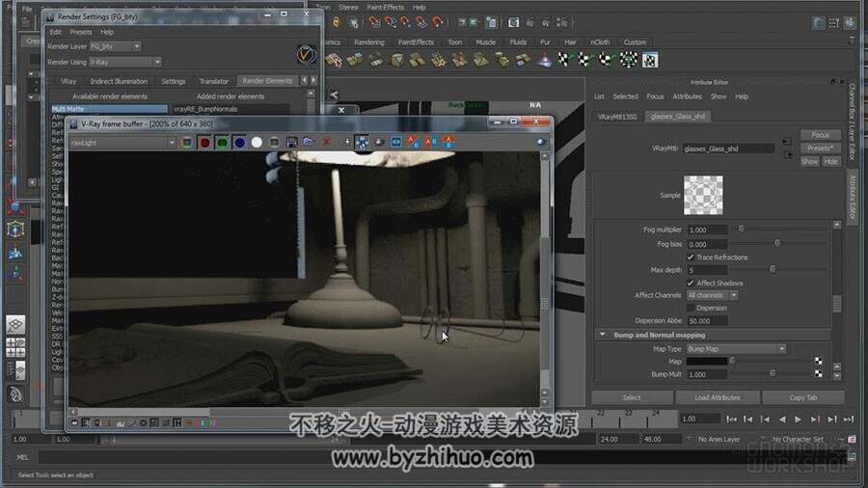Go to end of playback range
The image size is (868, 488).
(848, 420)
